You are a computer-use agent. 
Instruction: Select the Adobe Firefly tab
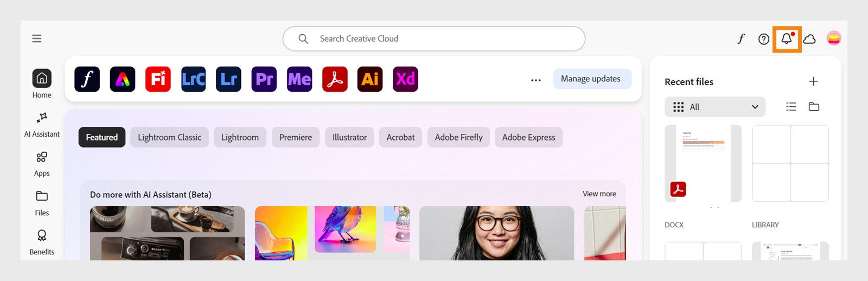(x=458, y=137)
